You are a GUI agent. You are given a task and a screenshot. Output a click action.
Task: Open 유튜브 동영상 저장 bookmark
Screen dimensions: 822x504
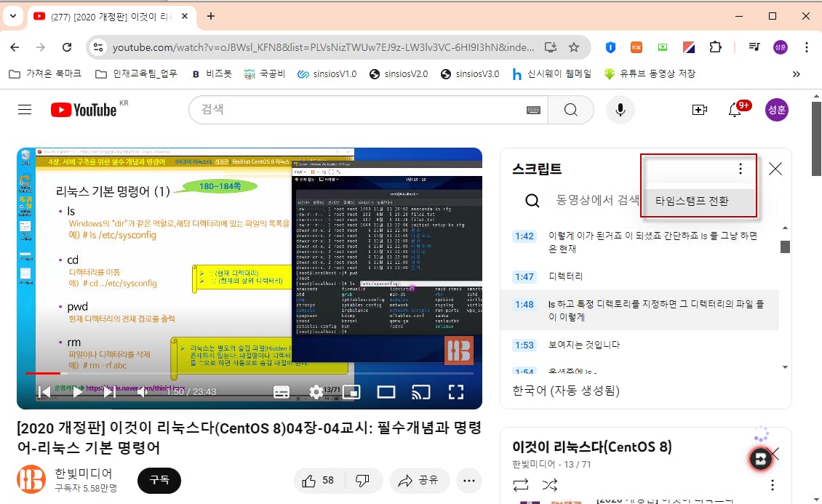[x=650, y=74]
